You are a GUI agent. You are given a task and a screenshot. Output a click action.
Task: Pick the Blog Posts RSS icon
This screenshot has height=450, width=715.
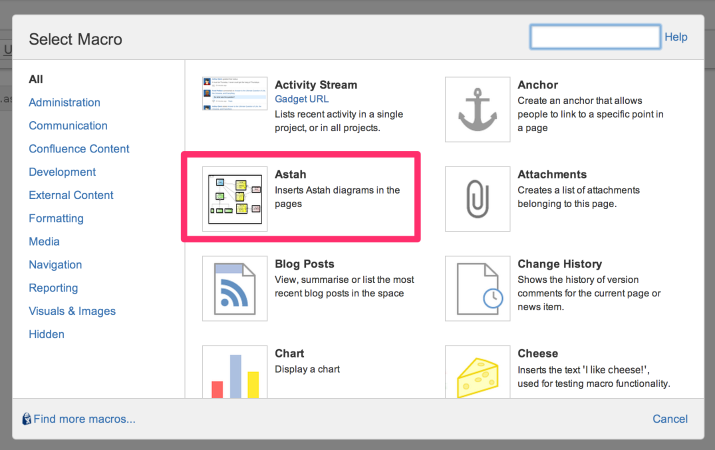(x=235, y=288)
